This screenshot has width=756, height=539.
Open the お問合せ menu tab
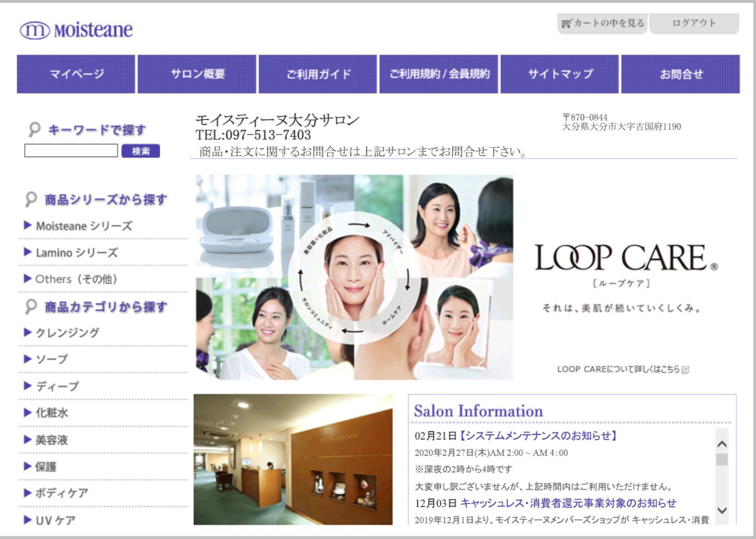pos(681,74)
